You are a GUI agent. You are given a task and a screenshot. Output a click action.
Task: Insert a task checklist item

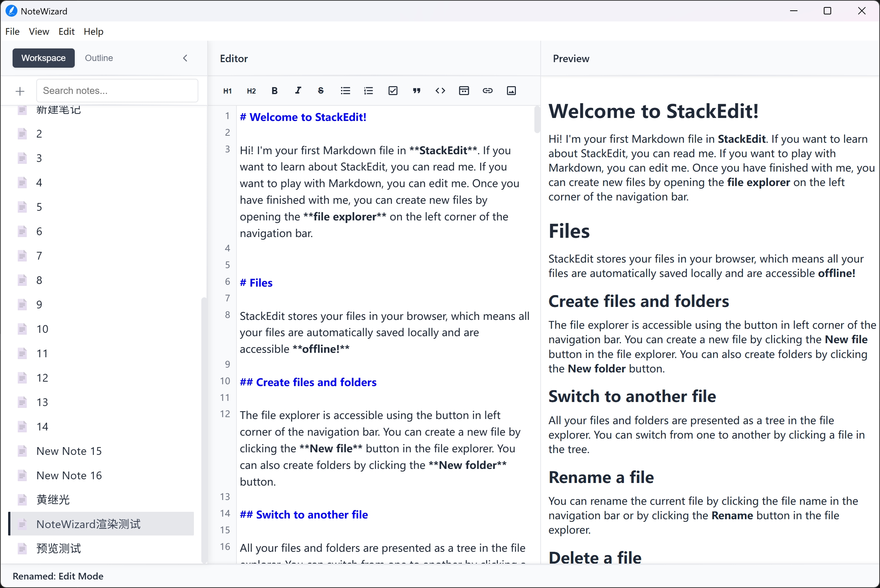[393, 91]
